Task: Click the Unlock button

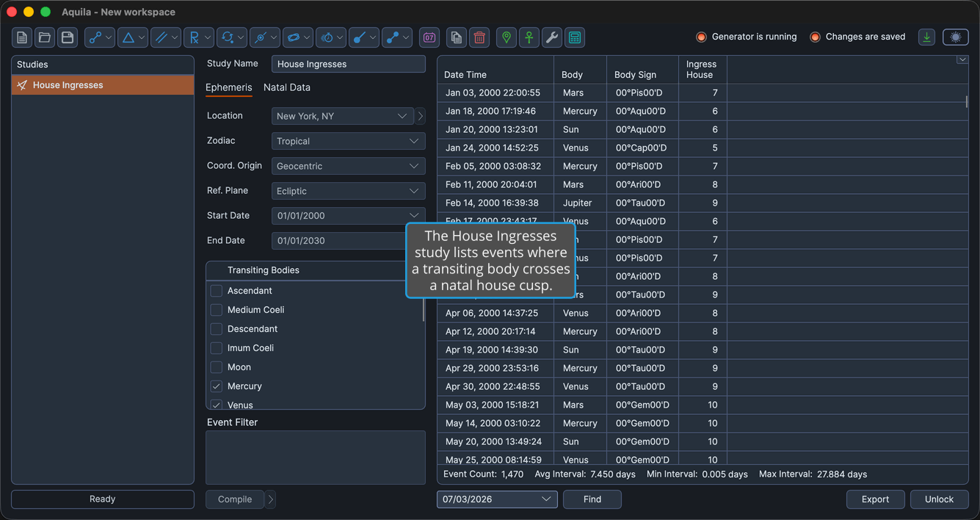Action: pyautogui.click(x=940, y=499)
